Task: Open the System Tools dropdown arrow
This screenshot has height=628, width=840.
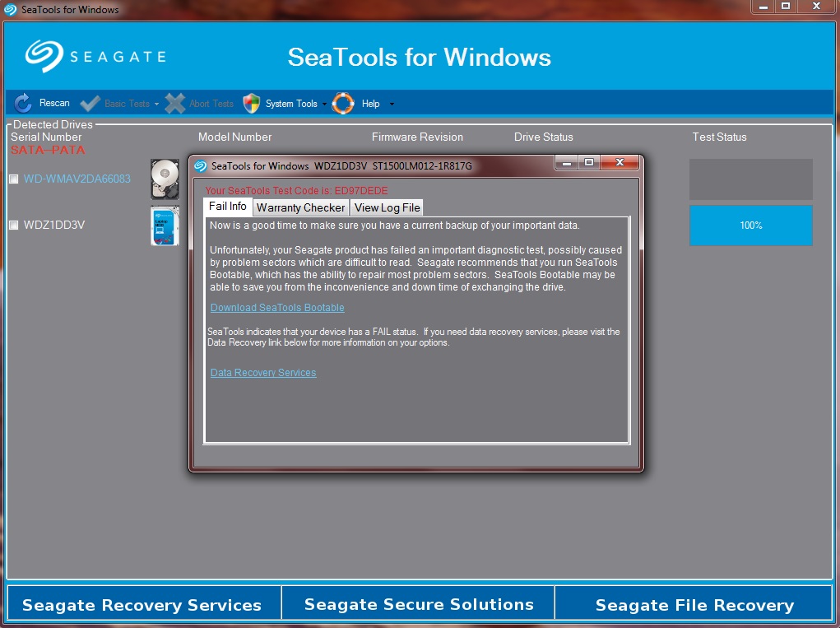Action: [x=324, y=105]
